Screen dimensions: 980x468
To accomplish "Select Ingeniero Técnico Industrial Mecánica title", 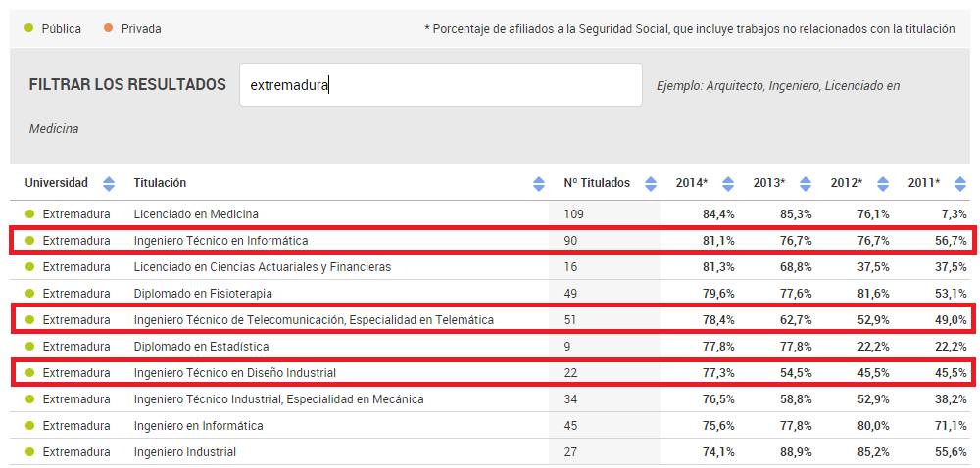I will point(278,398).
